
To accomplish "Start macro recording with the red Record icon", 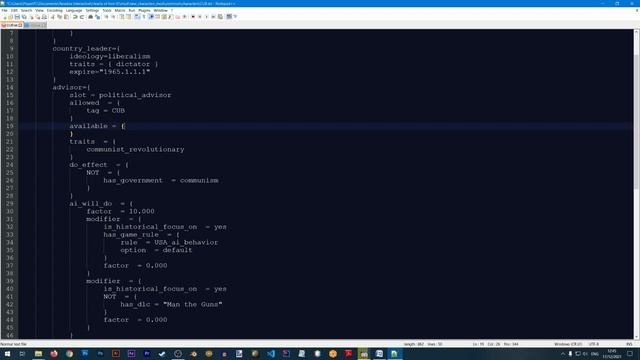I will (x=193, y=17).
